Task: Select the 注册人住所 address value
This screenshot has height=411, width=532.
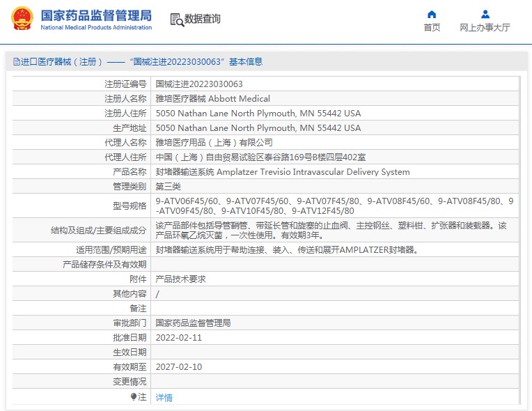Action: click(258, 113)
